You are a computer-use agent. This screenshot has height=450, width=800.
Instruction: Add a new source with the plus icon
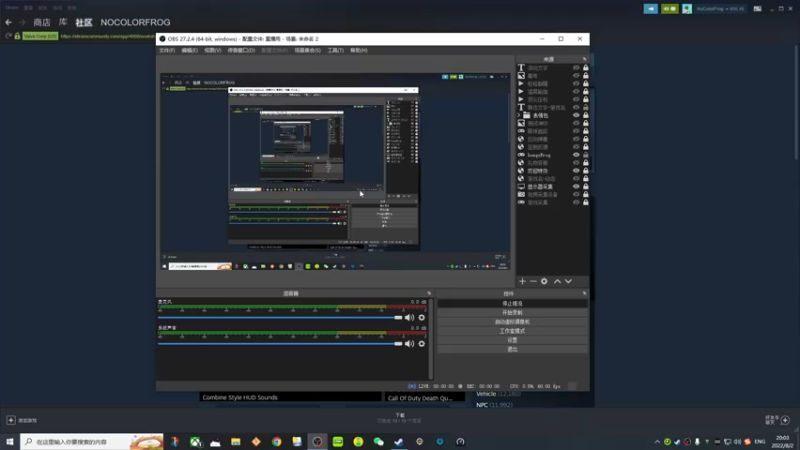tap(522, 281)
